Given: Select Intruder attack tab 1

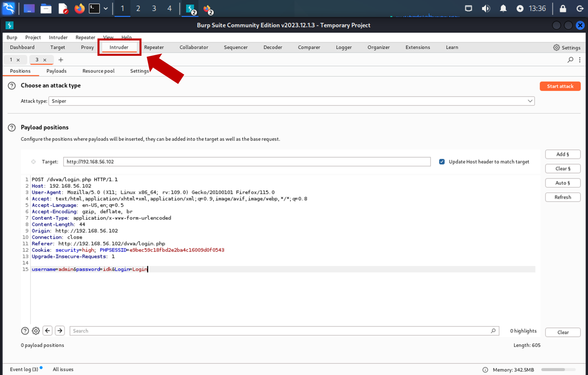Looking at the screenshot, I should point(11,60).
